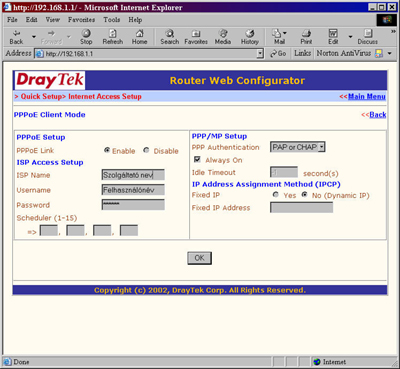Viewport: 400px width, 369px height.
Task: Select Enable for PPPoE Link
Action: coord(107,150)
